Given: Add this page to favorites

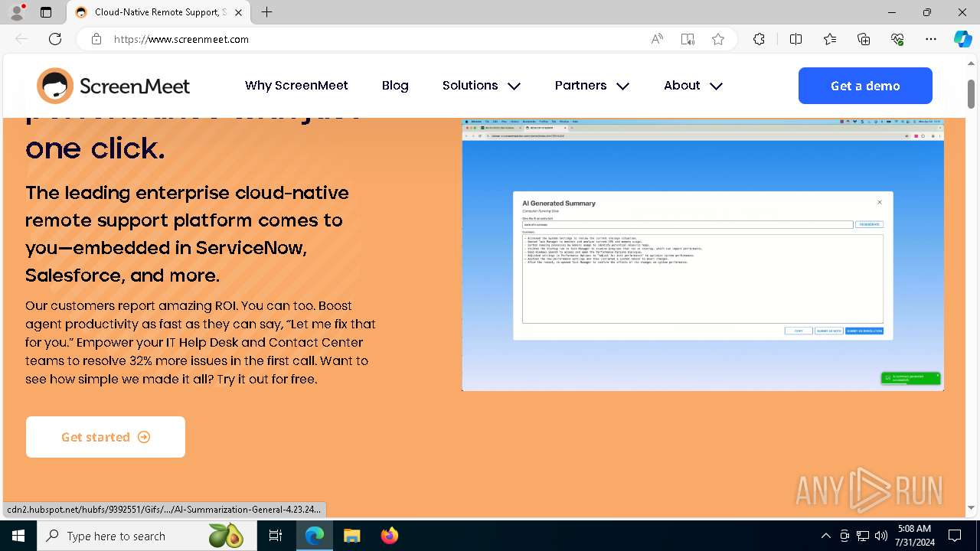Looking at the screenshot, I should point(718,39).
